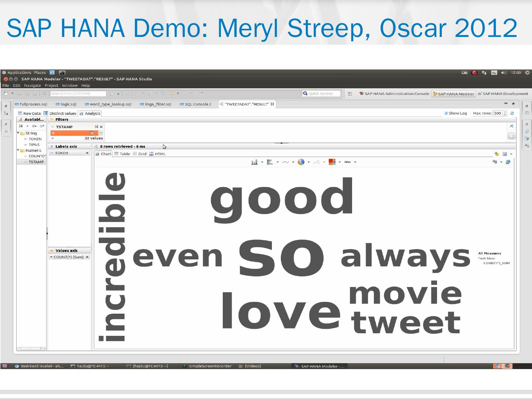532x399 pixels.
Task: Switch to the Raw Data tab
Action: tap(29, 113)
